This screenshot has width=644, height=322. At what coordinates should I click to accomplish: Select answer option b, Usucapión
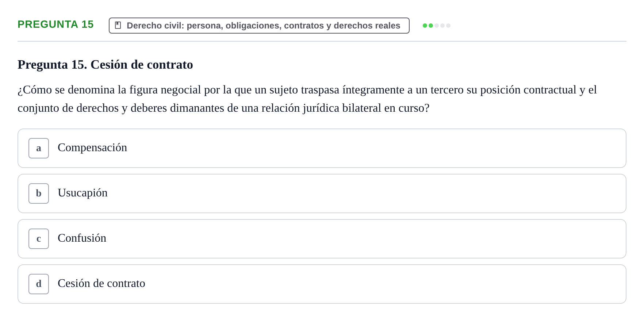tap(322, 193)
